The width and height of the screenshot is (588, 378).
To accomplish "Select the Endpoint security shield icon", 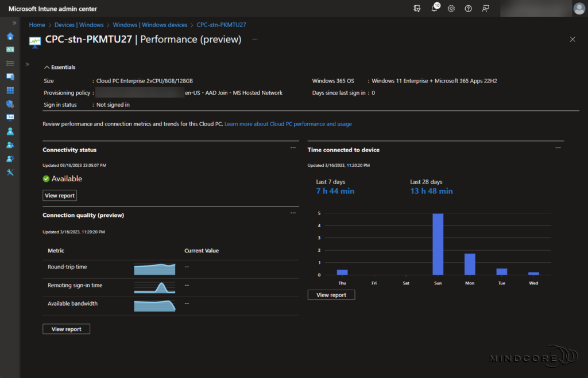I will click(10, 104).
